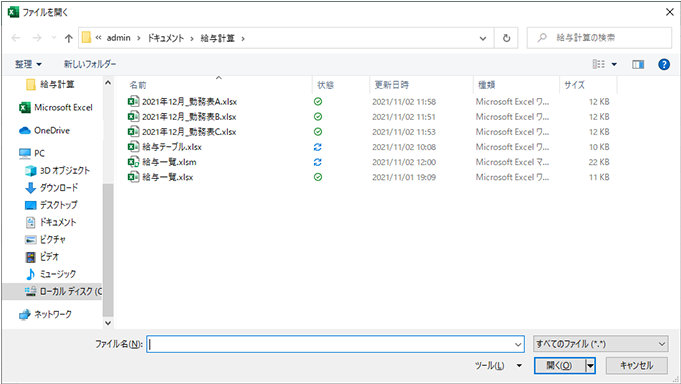Click synced check status of 勤務表A.xlsx
Screen dimensions: 681x384
(x=318, y=102)
